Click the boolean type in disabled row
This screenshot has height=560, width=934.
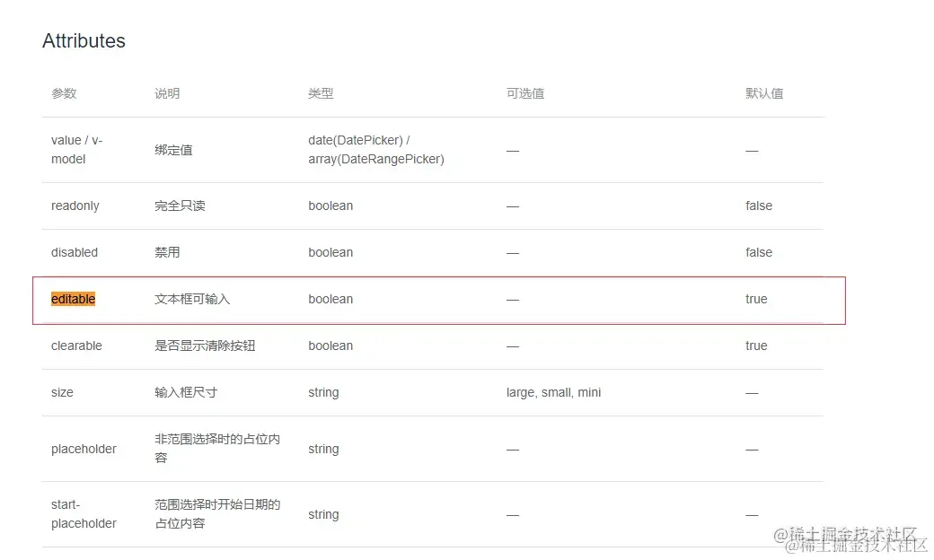click(330, 252)
